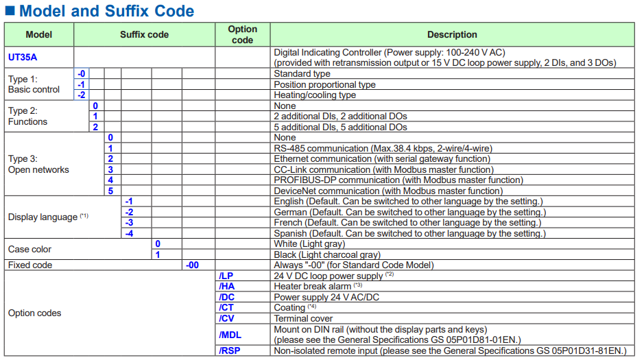Image resolution: width=644 pixels, height=358 pixels.
Task: Click '24 V DC loop power supply' text
Action: coord(328,276)
